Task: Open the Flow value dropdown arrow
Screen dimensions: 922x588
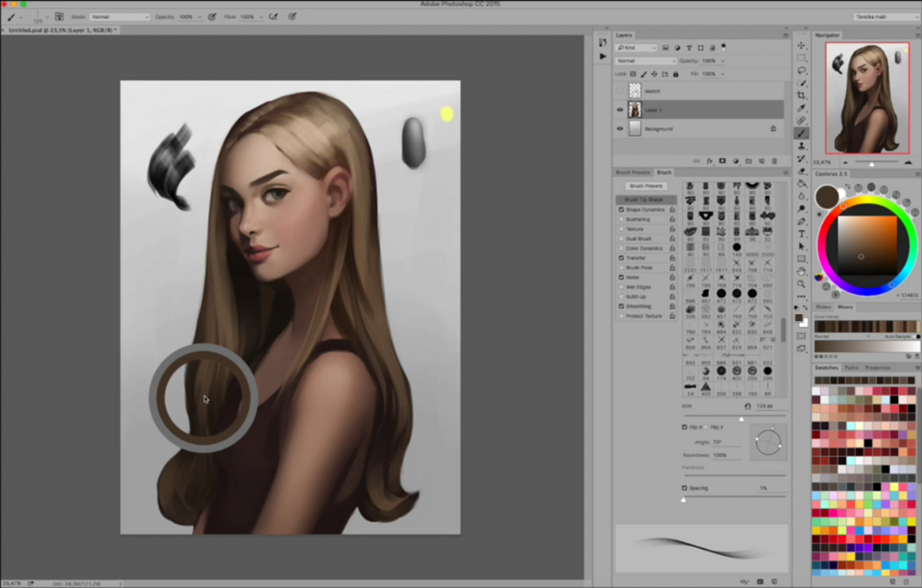Action: click(261, 17)
